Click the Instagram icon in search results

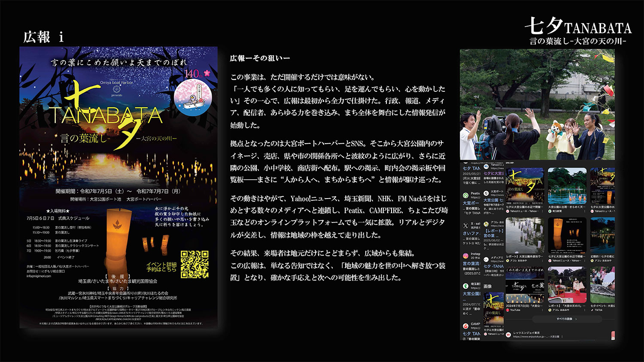coord(465,256)
